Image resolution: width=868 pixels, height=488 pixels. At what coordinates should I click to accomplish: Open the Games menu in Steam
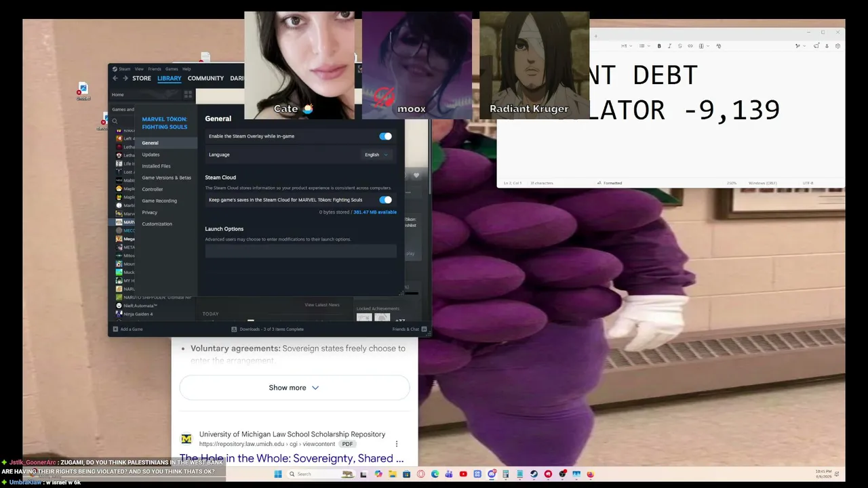tap(172, 68)
